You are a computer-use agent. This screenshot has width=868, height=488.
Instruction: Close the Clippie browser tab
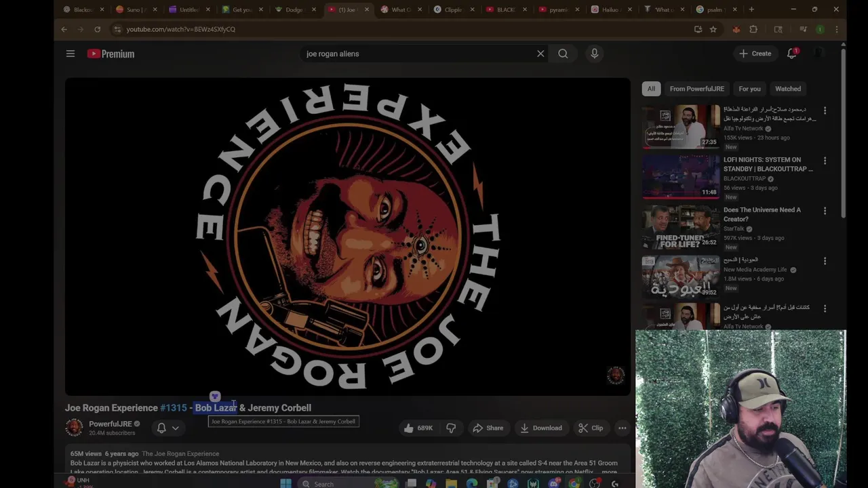(473, 9)
